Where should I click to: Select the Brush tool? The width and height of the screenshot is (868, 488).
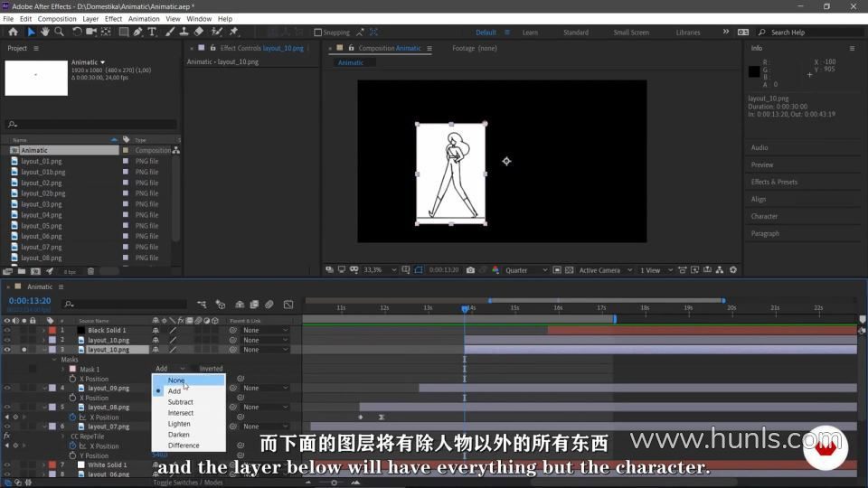click(x=170, y=33)
